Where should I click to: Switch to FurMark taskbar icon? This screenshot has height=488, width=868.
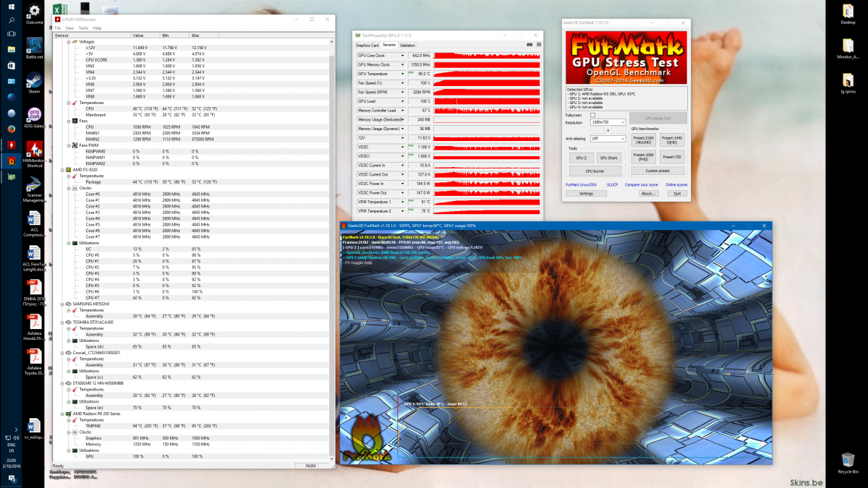tap(11, 160)
